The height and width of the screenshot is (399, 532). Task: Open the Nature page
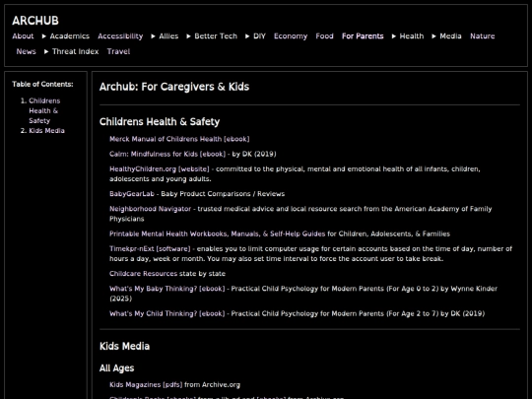[482, 36]
